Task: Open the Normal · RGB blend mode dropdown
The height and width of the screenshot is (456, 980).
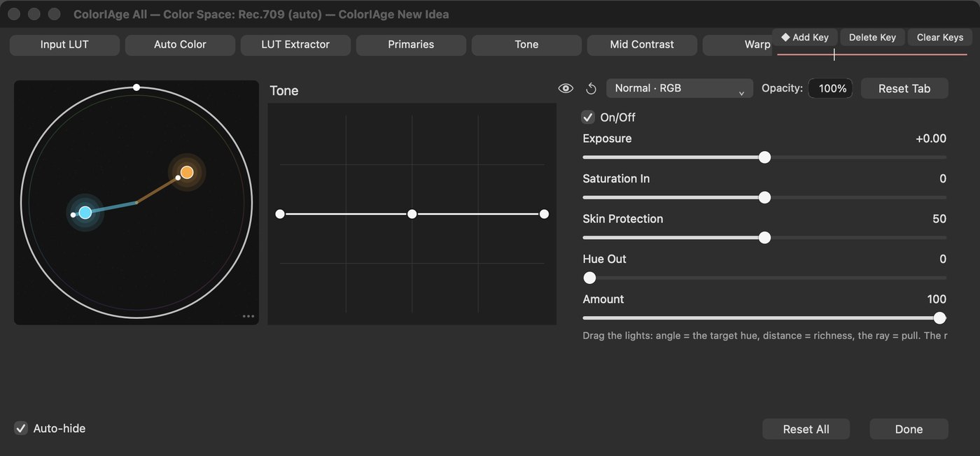Action: [678, 88]
